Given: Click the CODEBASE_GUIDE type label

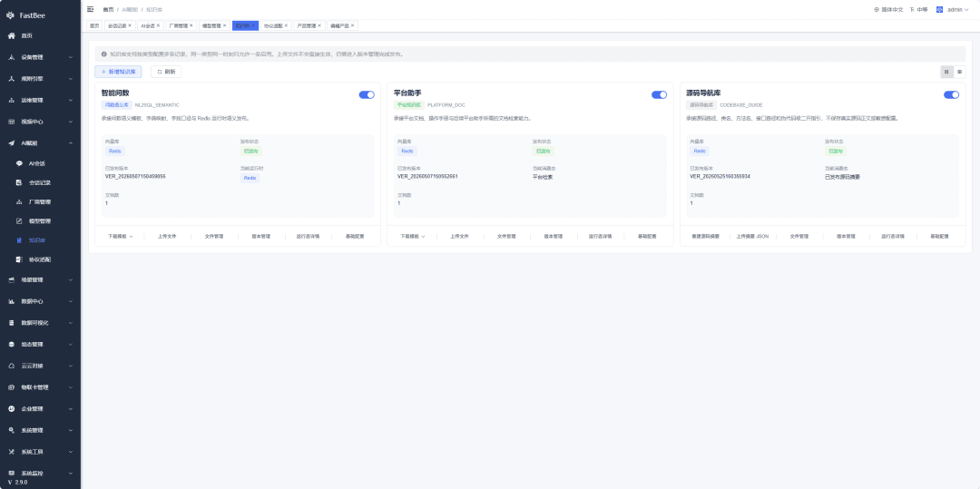Looking at the screenshot, I should click(x=740, y=105).
